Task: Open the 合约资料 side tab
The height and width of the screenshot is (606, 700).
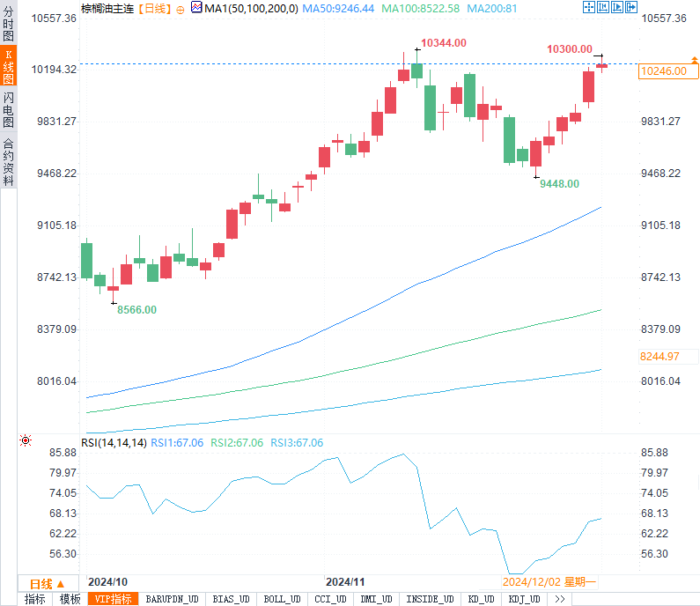Action: click(x=8, y=161)
